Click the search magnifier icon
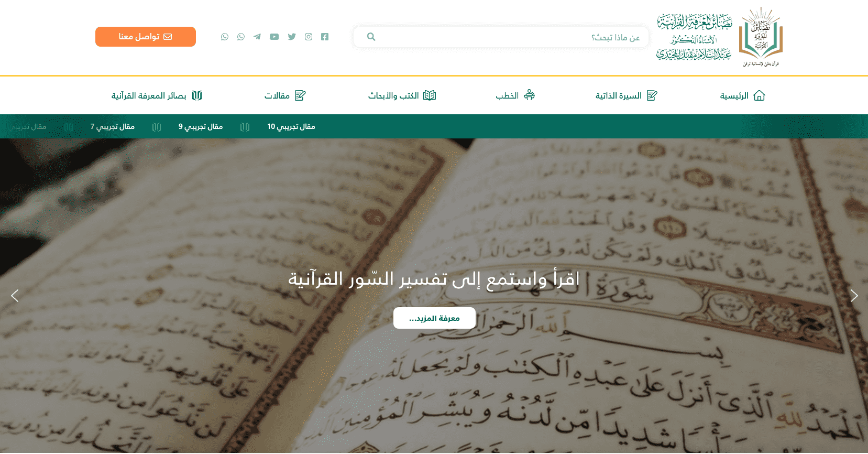Viewport: 868px width, 454px height. point(371,37)
